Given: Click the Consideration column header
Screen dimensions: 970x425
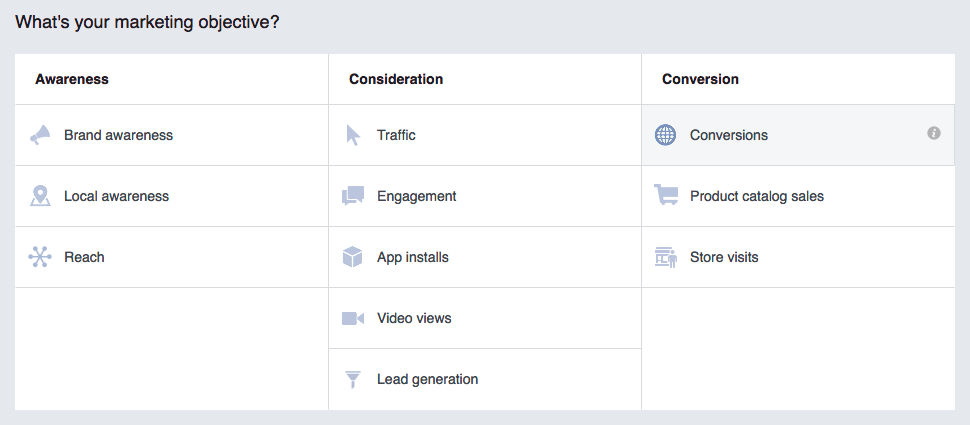Looking at the screenshot, I should pyautogui.click(x=396, y=79).
